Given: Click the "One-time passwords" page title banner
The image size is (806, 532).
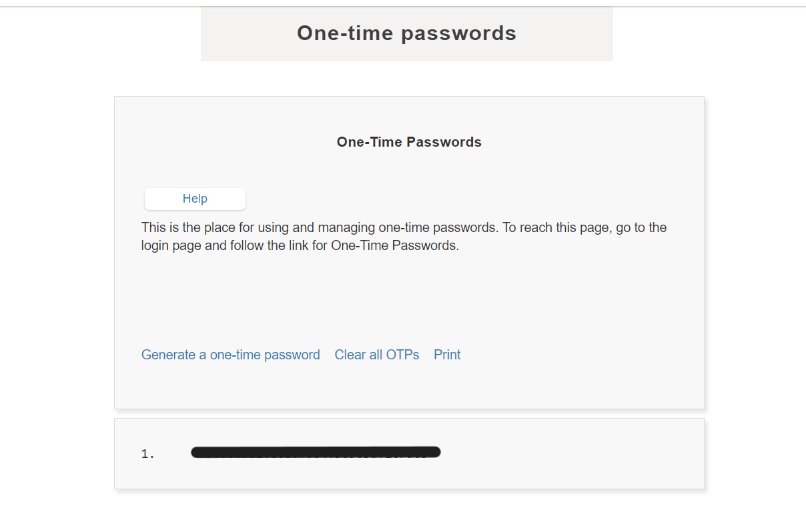Looking at the screenshot, I should point(406,33).
